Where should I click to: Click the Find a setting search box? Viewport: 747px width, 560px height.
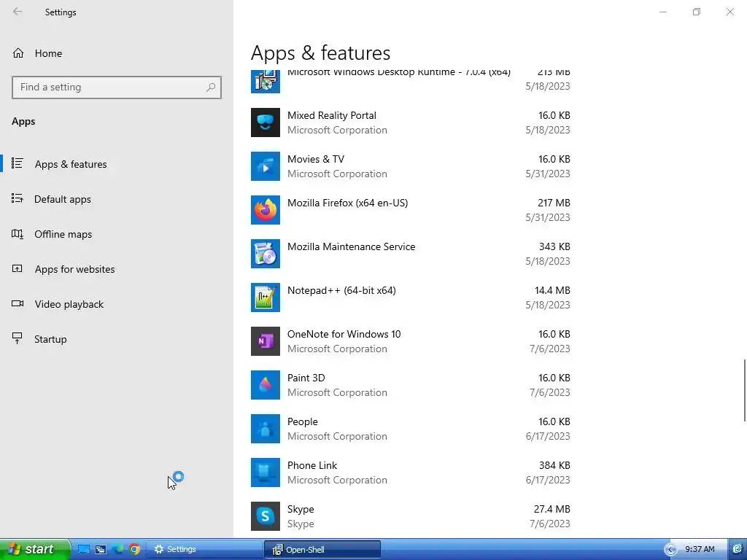[117, 87]
